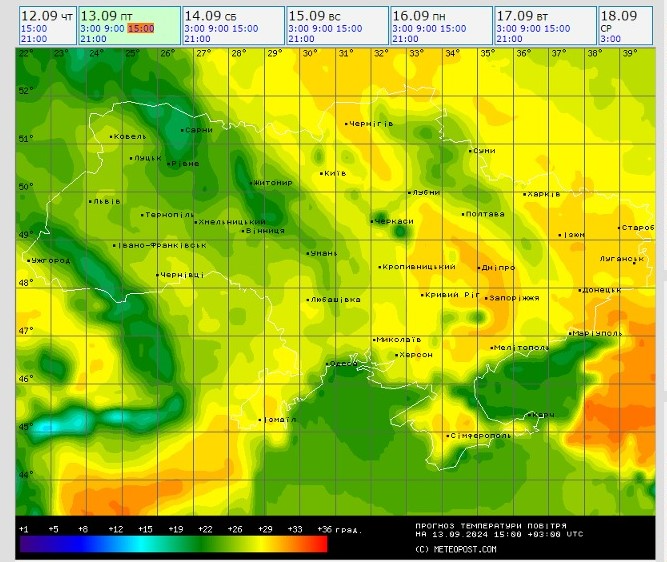Click Сімферополь city marker on map
Image resolution: width=667 pixels, height=562 pixels.
pos(446,436)
